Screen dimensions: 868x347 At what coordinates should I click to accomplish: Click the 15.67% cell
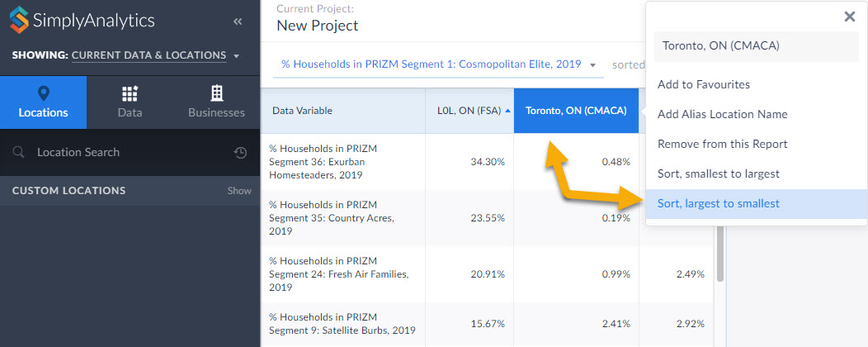[x=487, y=324]
